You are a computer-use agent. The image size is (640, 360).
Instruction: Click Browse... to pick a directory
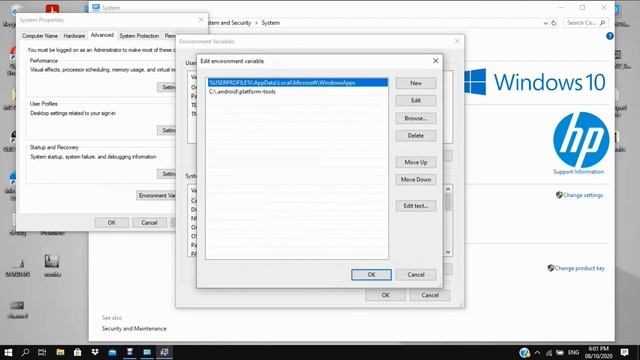(416, 118)
